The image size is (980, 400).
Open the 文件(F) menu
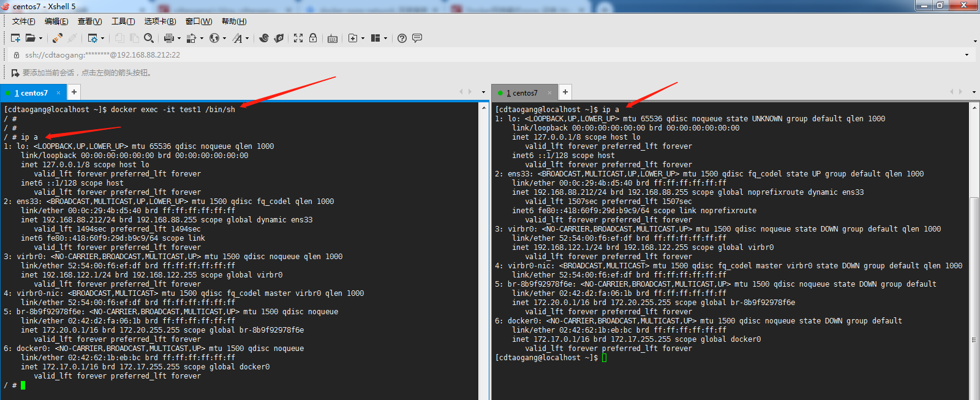(23, 21)
